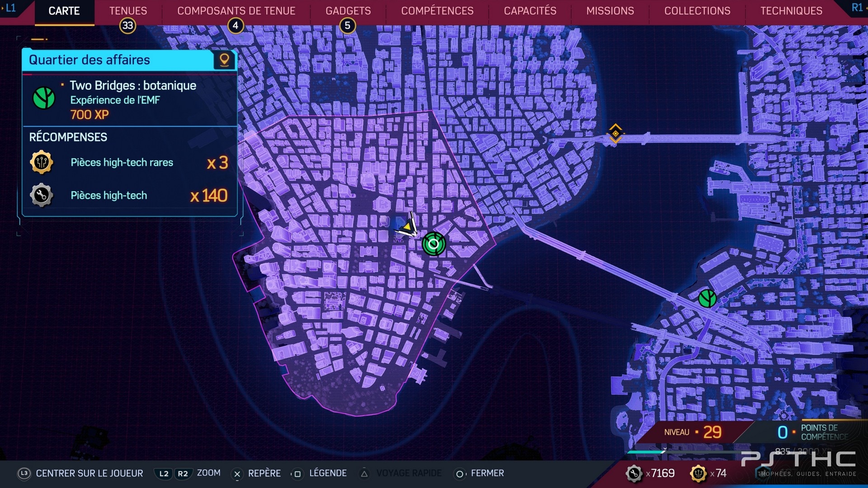Select the orange diamond objective marker
Image resolution: width=868 pixels, height=488 pixels.
pos(615,133)
